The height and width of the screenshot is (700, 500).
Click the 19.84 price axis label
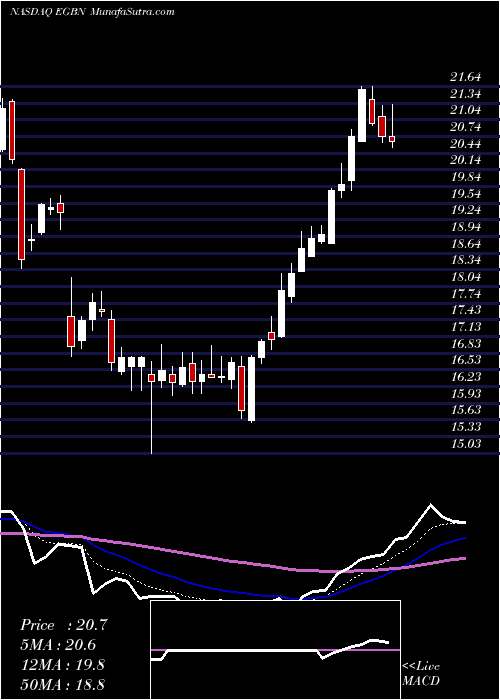pos(465,177)
